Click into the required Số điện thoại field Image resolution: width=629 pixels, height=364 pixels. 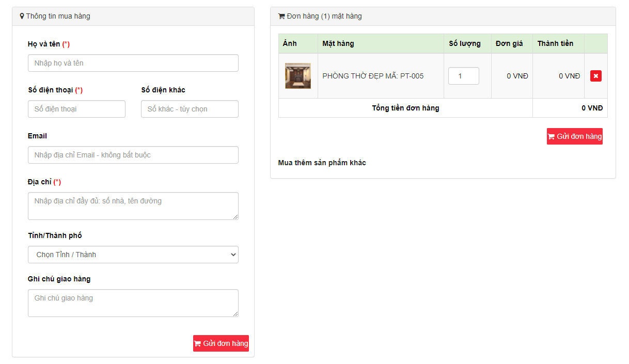tap(76, 109)
